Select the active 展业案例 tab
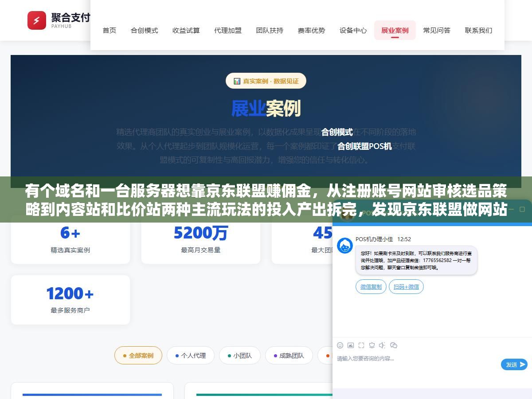This screenshot has width=532, height=399. [395, 31]
